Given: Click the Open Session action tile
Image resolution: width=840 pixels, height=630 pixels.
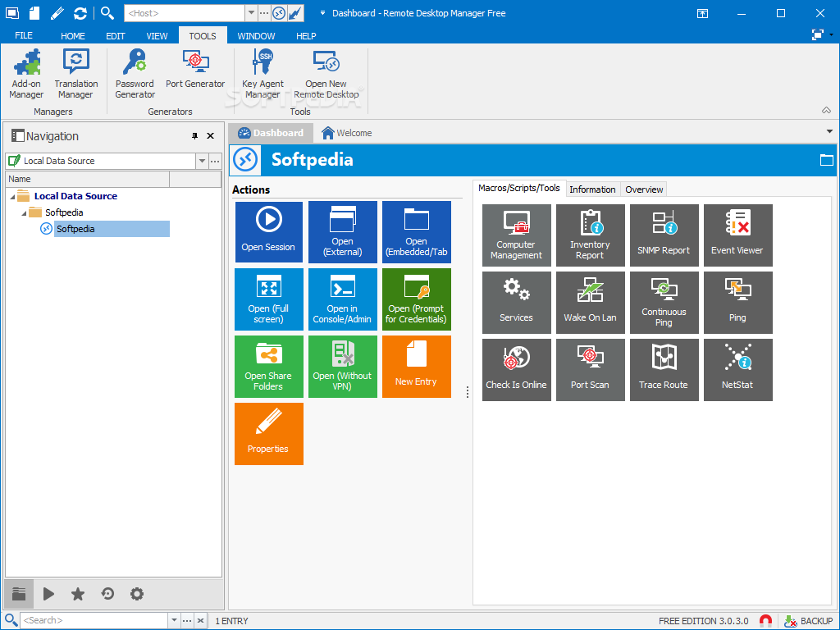Looking at the screenshot, I should (268, 232).
